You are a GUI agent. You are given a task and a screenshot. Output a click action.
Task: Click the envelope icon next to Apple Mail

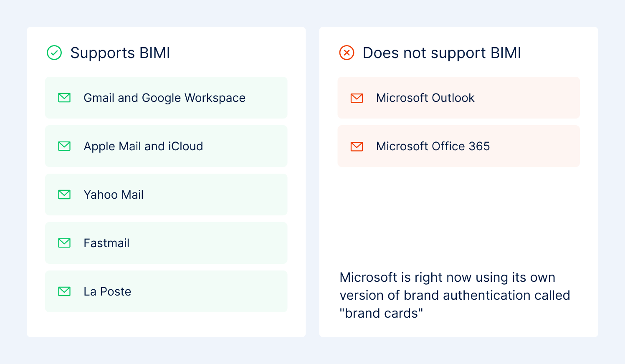[x=64, y=146]
